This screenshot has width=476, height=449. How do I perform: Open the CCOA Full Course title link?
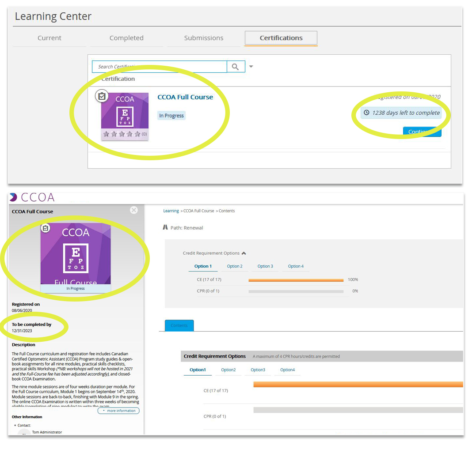pyautogui.click(x=185, y=97)
